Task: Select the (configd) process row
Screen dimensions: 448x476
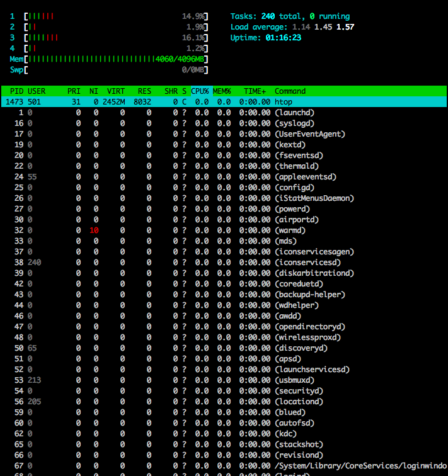Action: (224, 187)
